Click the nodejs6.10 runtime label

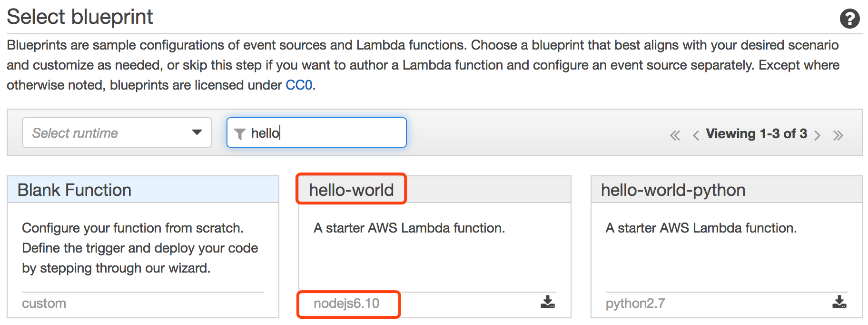(x=346, y=304)
